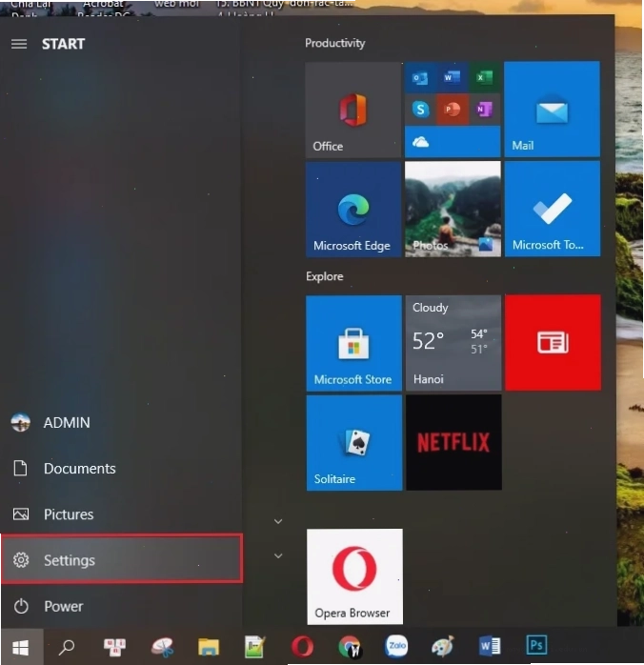Viewport: 644px width, 665px height.
Task: Open Zalo from the taskbar
Action: coord(396,646)
